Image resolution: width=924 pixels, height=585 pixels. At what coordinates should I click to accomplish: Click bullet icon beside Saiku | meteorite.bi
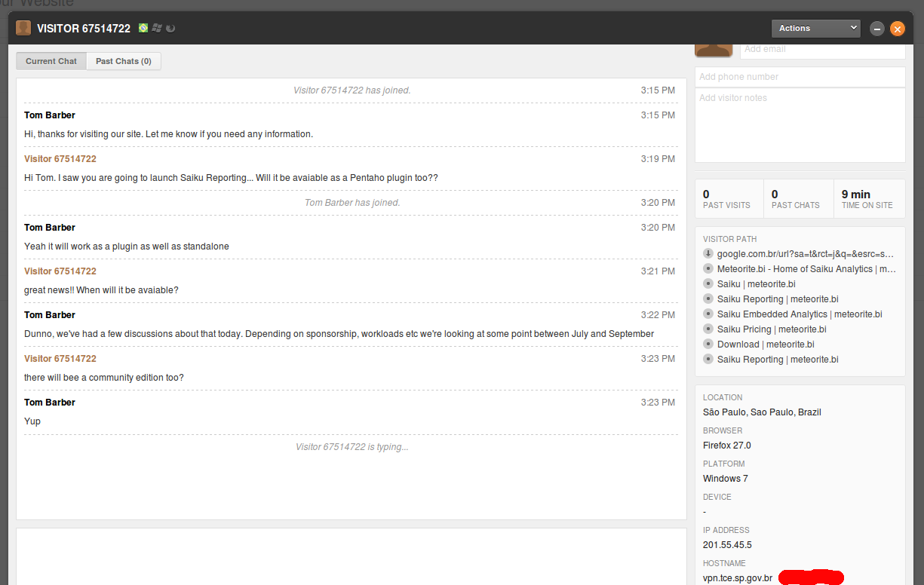click(708, 284)
